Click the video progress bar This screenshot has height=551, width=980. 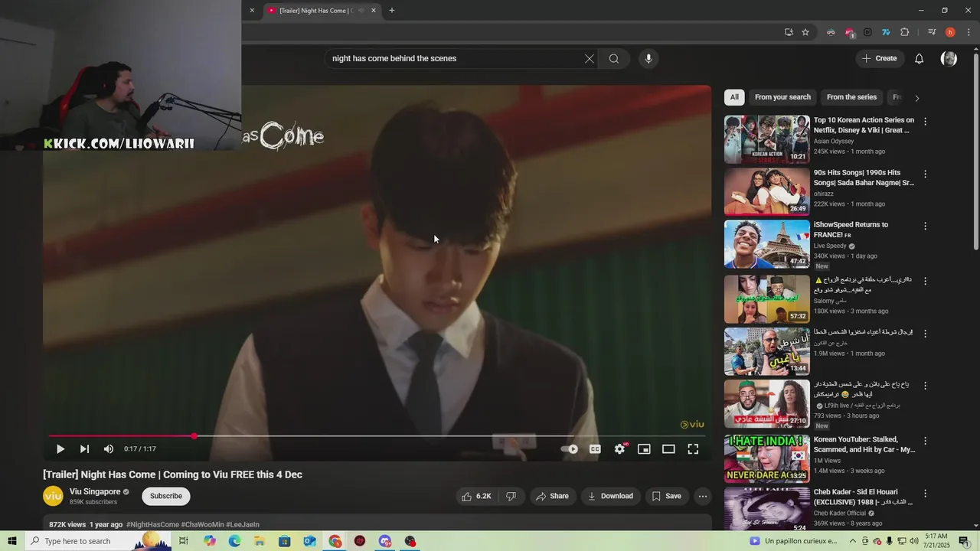[377, 436]
